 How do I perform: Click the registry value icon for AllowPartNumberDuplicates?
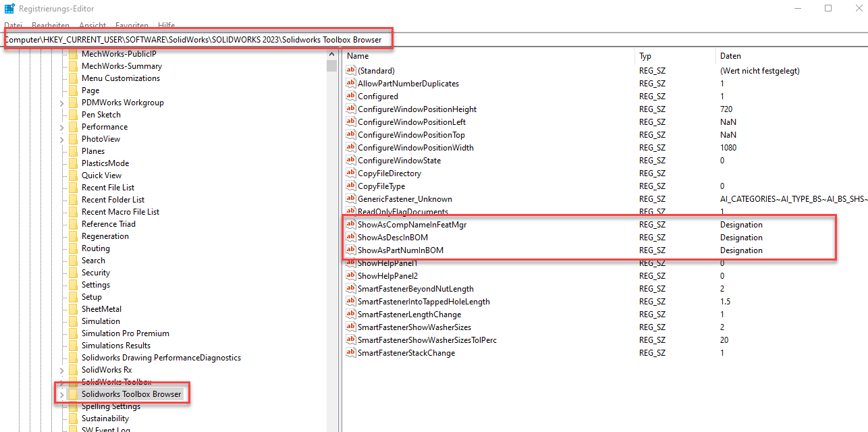(x=350, y=84)
